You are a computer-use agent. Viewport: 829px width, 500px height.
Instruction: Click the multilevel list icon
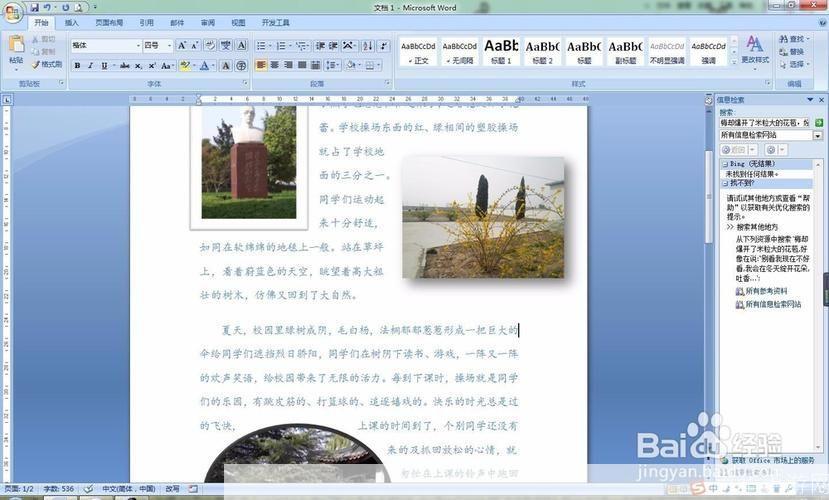300,46
